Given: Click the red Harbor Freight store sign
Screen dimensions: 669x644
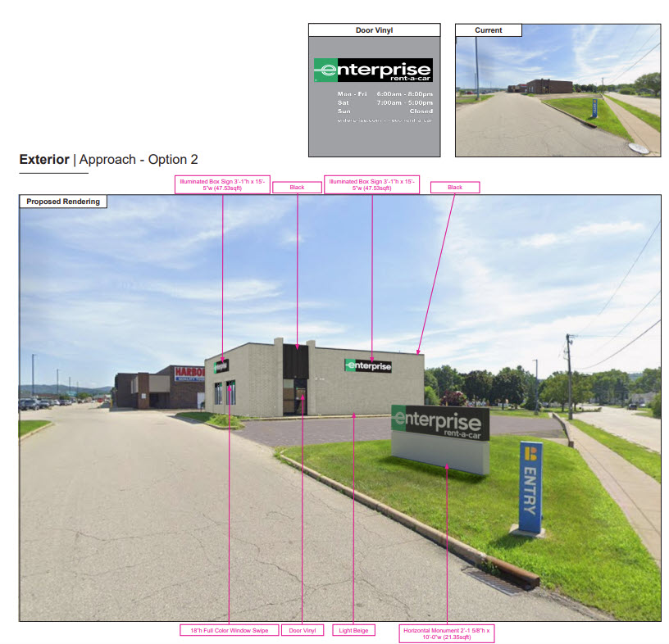Looking at the screenshot, I should coord(188,372).
